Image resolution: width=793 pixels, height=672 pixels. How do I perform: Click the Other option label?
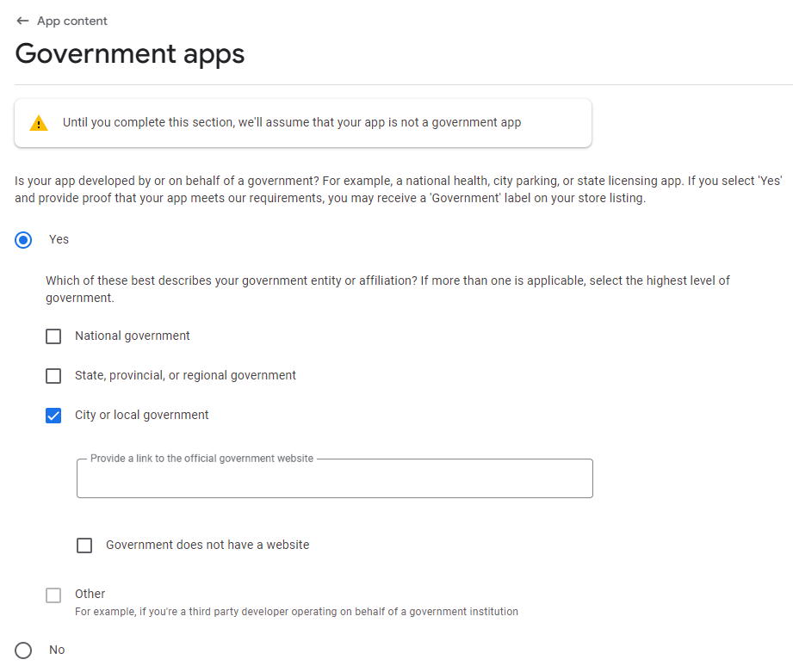coord(90,594)
